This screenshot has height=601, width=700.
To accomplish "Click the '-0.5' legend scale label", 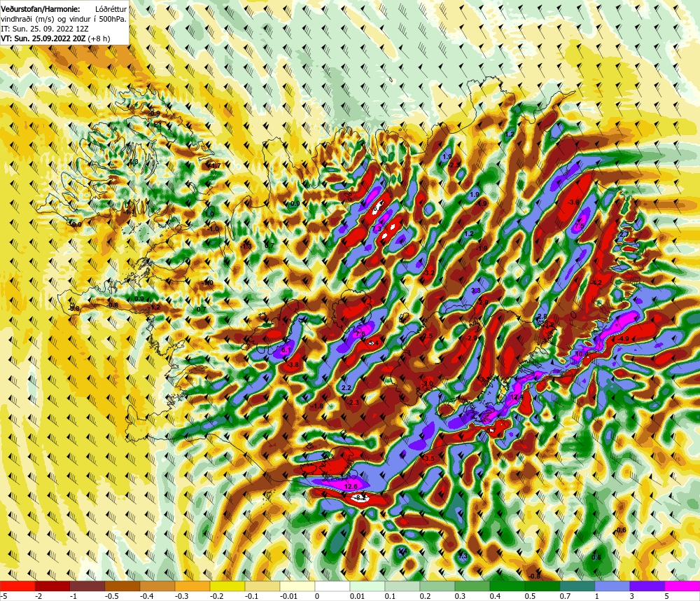I will pyautogui.click(x=111, y=595).
